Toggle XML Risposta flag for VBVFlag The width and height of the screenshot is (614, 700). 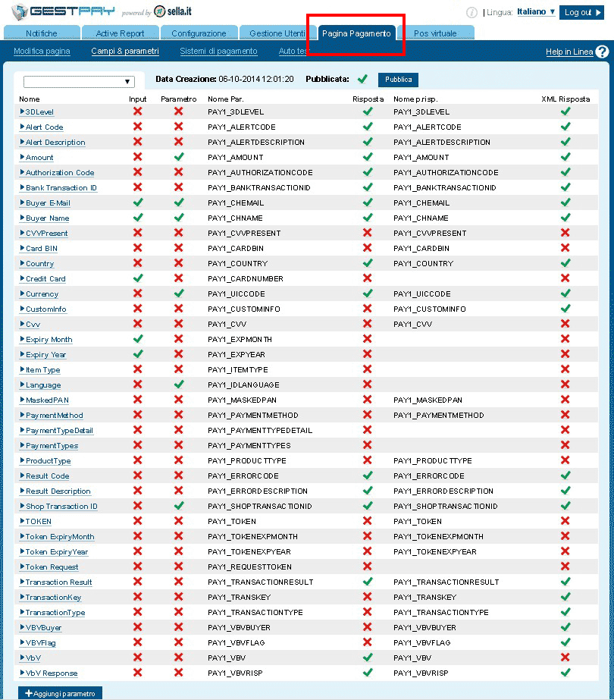coord(565,642)
